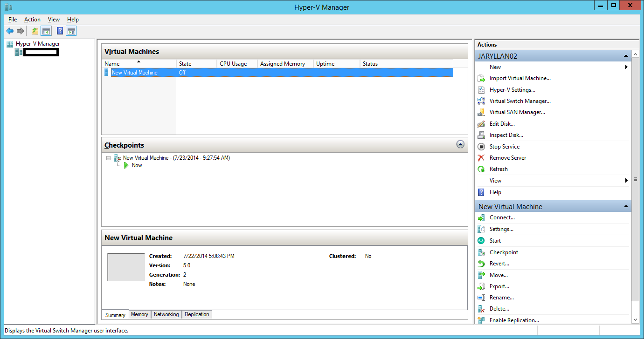Click the virtual machine preview thumbnail
644x339 pixels.
tap(126, 267)
